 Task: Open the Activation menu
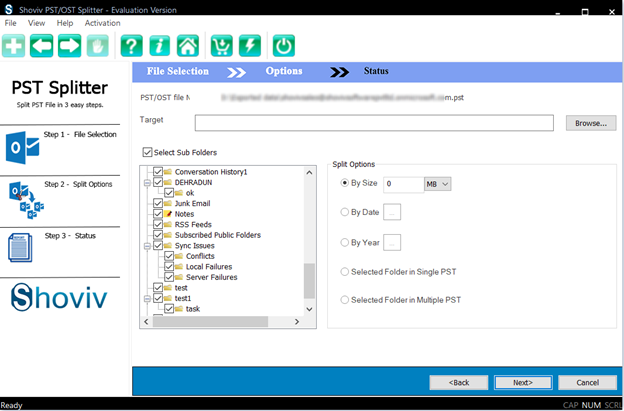click(102, 23)
